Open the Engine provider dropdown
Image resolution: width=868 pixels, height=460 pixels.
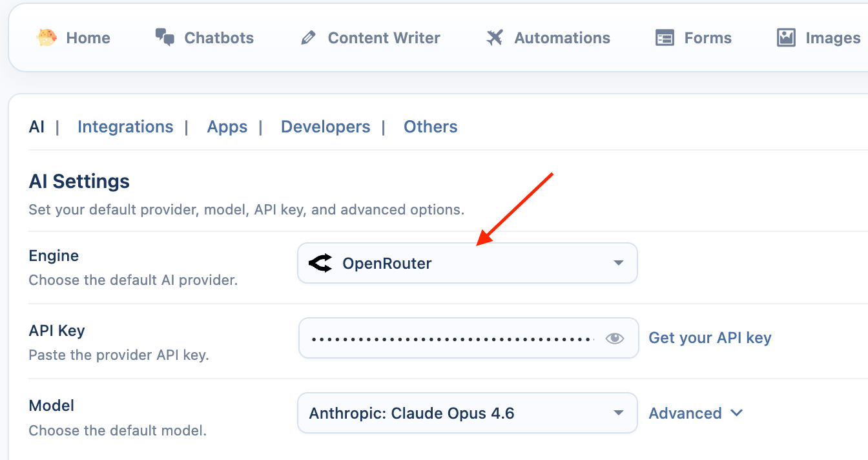tap(467, 263)
